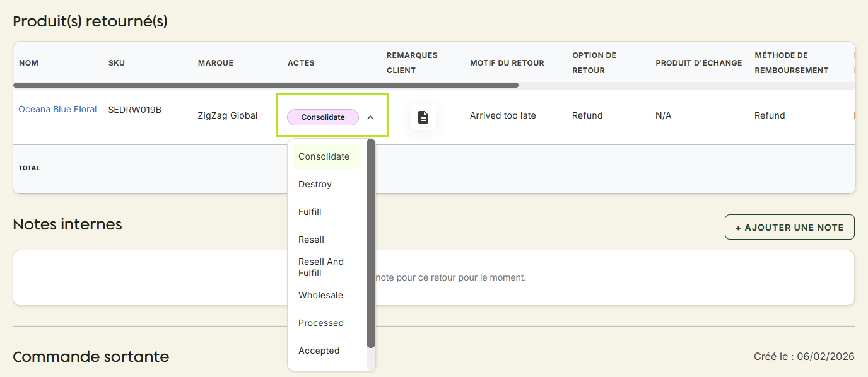Click the Produit(s) retourné(s) heading

[90, 21]
